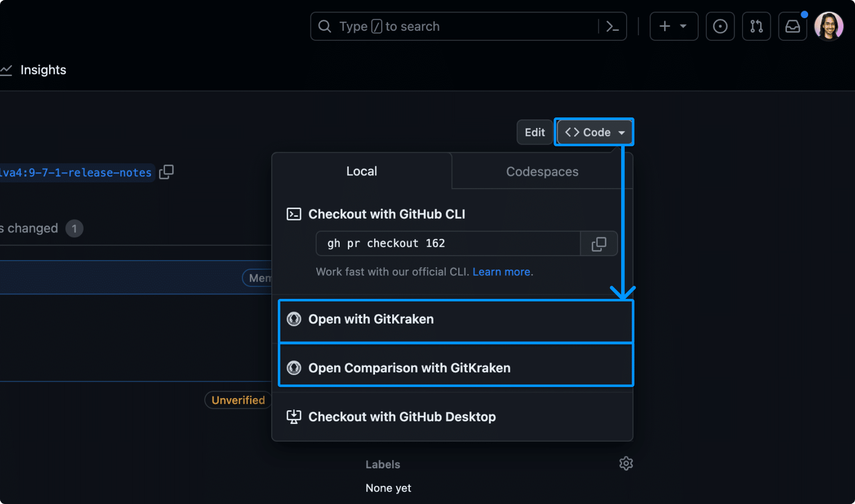Select the Local tab

click(x=361, y=171)
